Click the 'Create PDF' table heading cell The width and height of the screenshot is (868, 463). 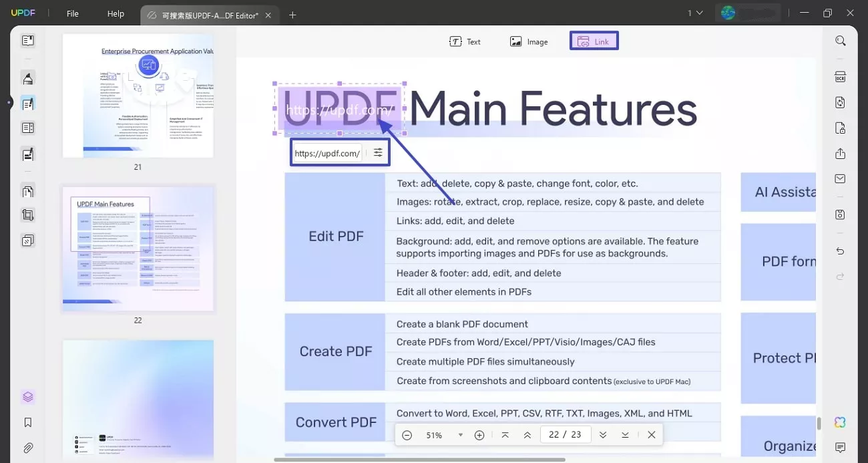(x=335, y=351)
